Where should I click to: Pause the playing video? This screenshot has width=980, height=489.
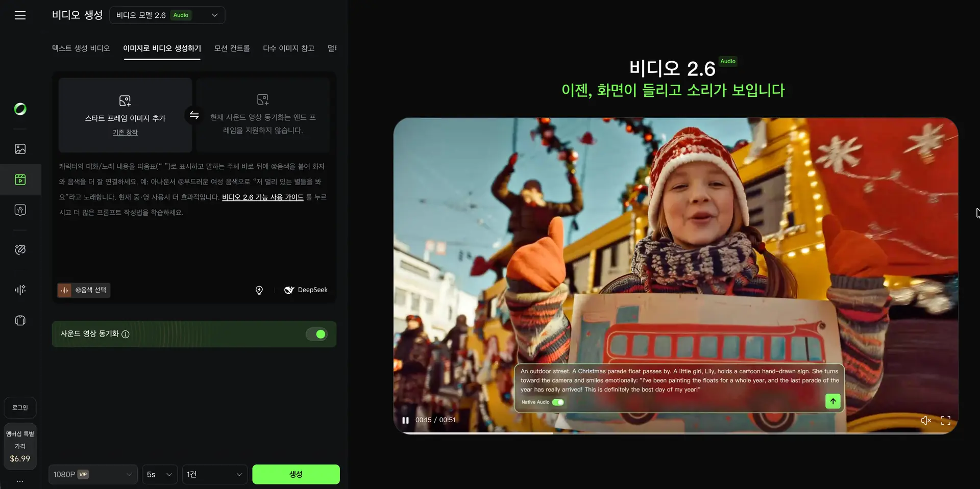[405, 420]
